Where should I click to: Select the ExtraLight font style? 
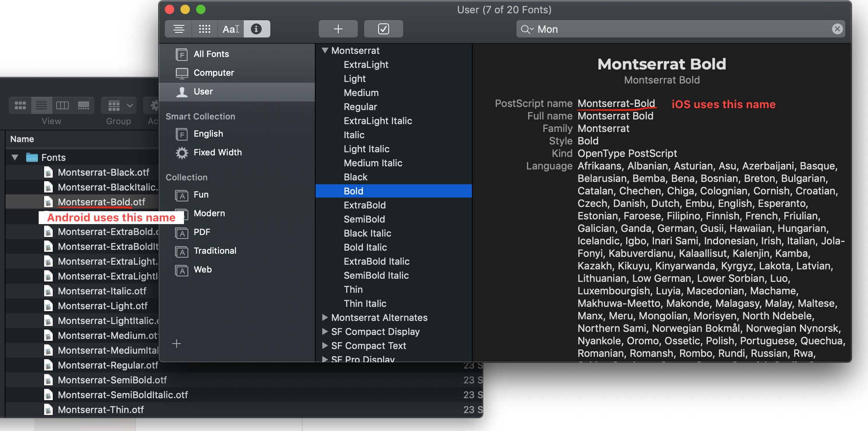click(393, 65)
